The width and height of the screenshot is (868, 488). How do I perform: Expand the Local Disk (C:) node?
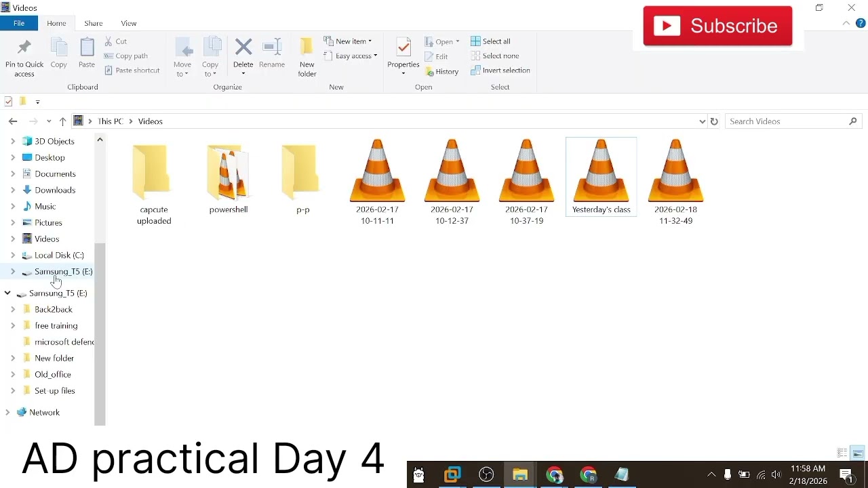pos(13,256)
